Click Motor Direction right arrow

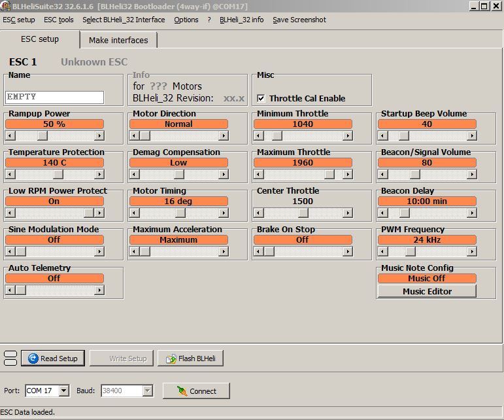pyautogui.click(x=224, y=135)
